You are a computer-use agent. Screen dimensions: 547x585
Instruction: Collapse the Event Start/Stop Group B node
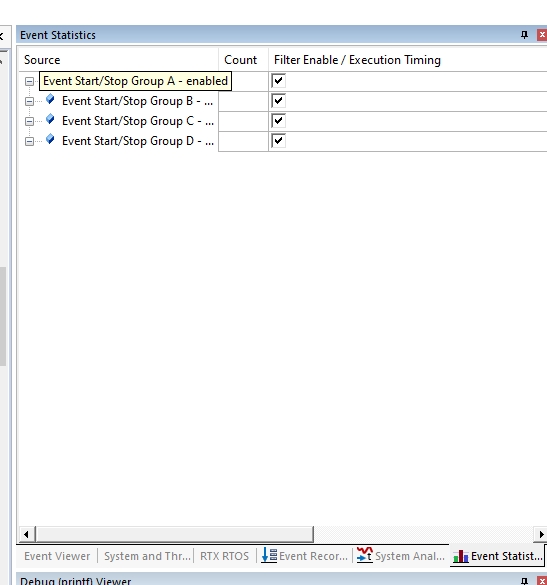tap(29, 101)
